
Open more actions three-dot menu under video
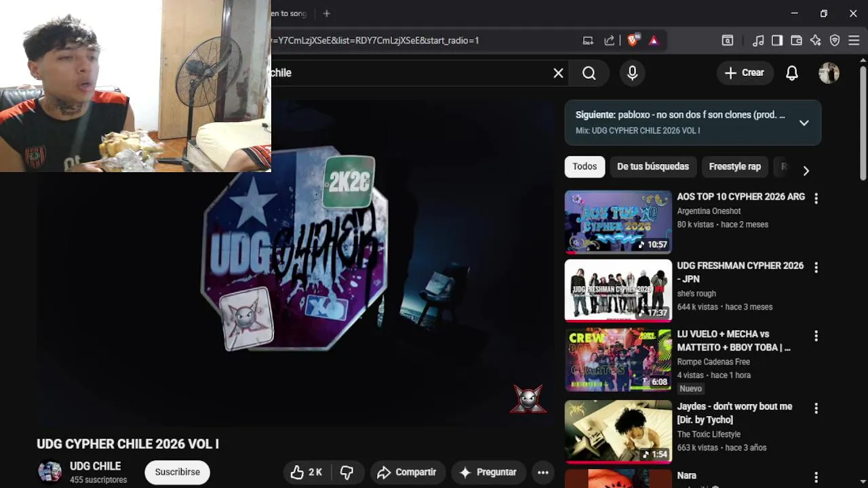pyautogui.click(x=543, y=472)
